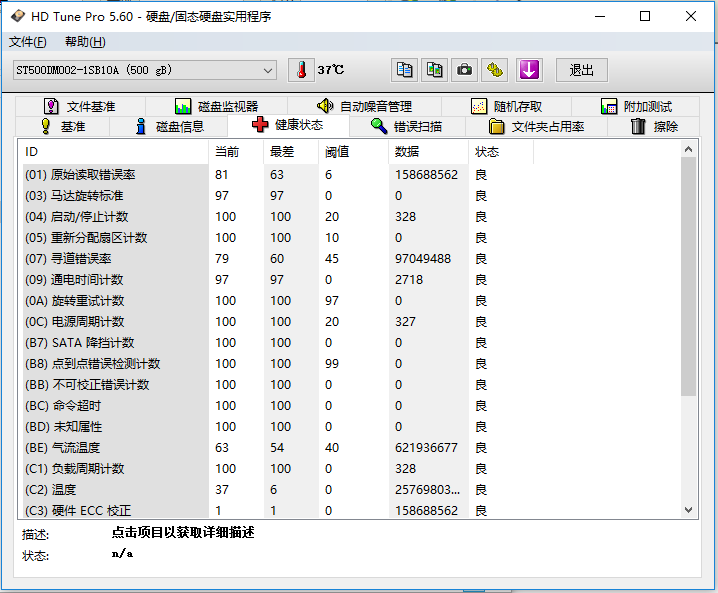This screenshot has height=593, width=718.
Task: Select the (04) 启动/停止计数 row
Action: point(277,217)
